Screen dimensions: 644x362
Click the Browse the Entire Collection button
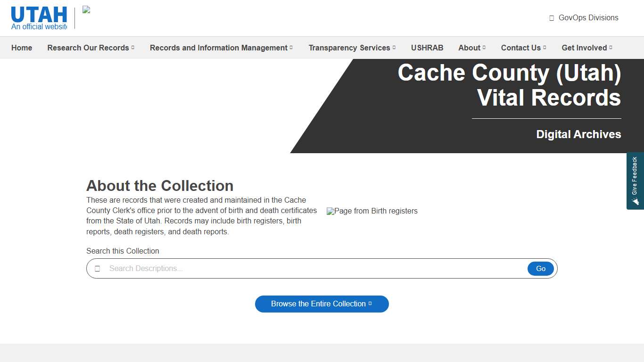[x=322, y=304]
